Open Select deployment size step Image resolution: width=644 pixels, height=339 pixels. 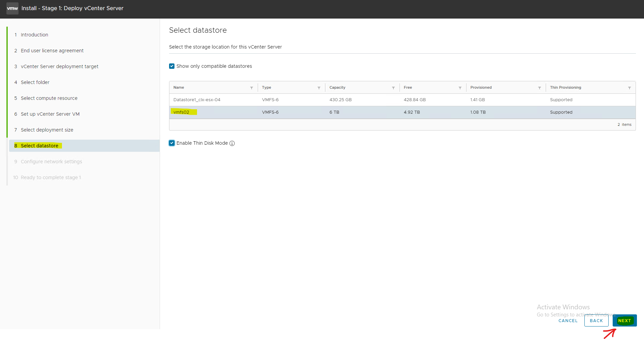[47, 130]
